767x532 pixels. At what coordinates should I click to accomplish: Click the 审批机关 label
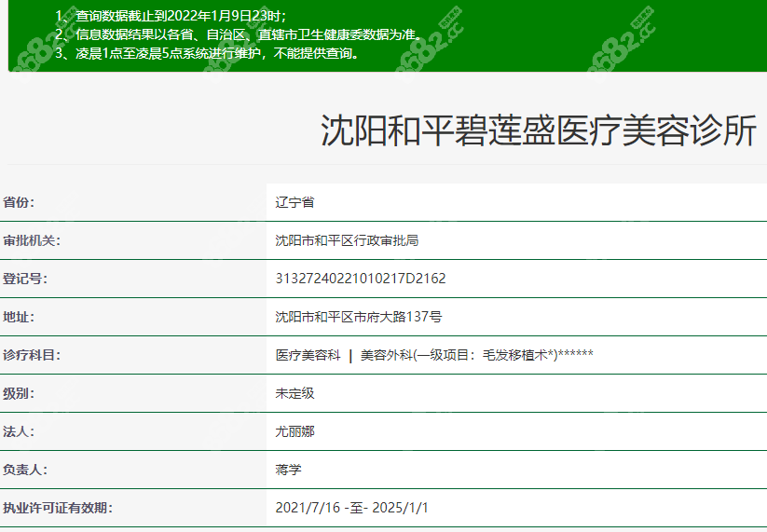click(x=32, y=240)
